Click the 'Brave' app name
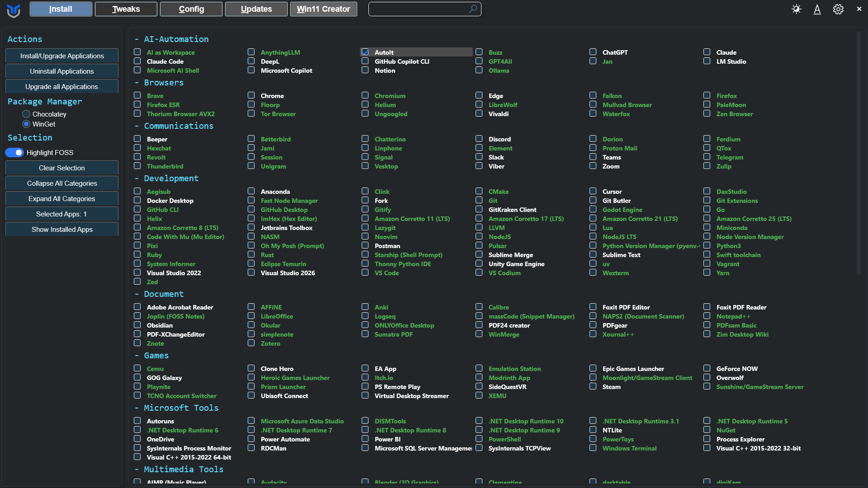The width and height of the screenshot is (868, 488). point(155,96)
